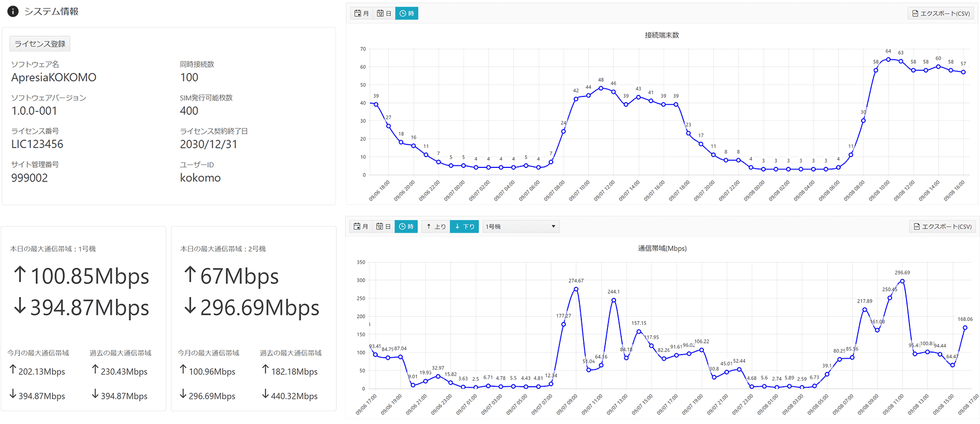The height and width of the screenshot is (424, 980).
Task: Click the ライセンス登録 button
Action: (40, 44)
